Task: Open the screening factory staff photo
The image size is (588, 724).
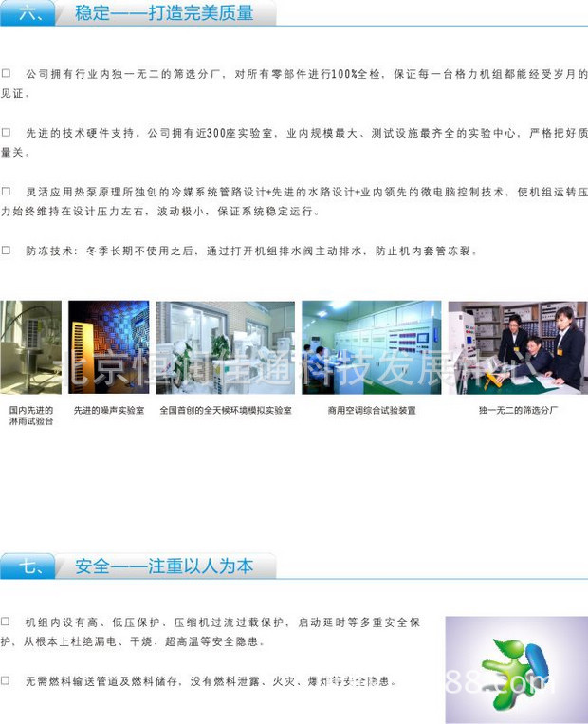Action: 517,348
